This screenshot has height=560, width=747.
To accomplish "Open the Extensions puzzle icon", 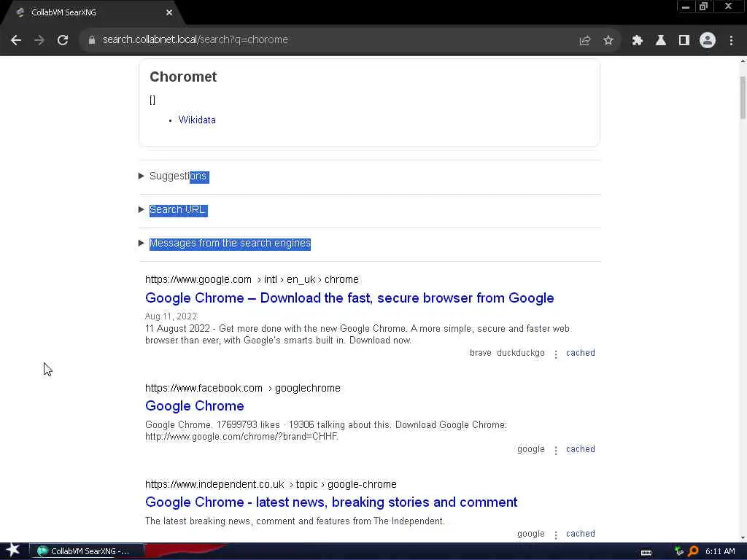I will click(637, 41).
